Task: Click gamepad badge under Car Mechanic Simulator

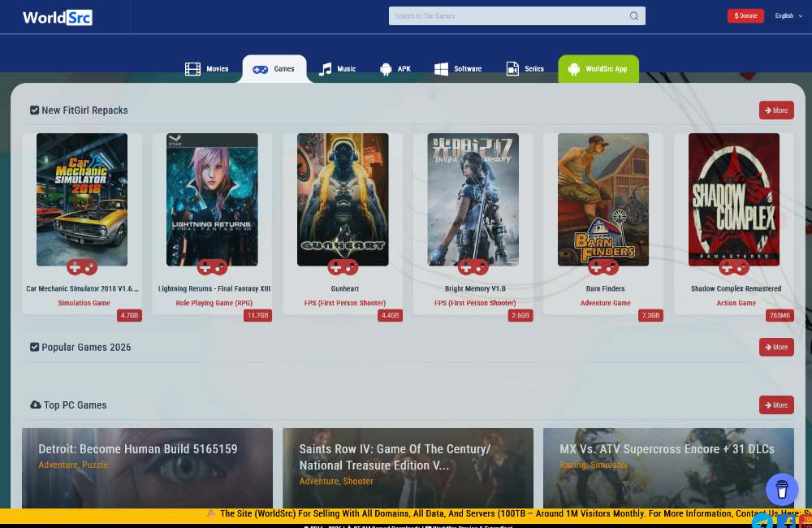Action: [82, 267]
